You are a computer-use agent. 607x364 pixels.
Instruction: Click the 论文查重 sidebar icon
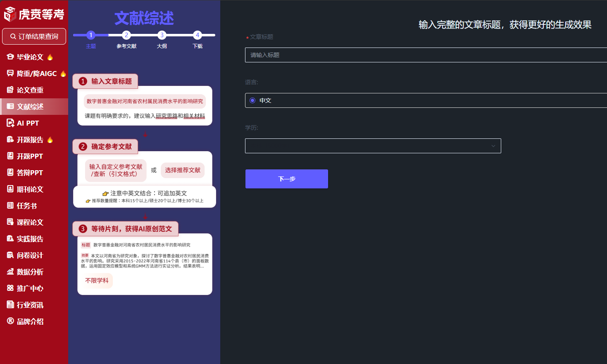(x=10, y=90)
